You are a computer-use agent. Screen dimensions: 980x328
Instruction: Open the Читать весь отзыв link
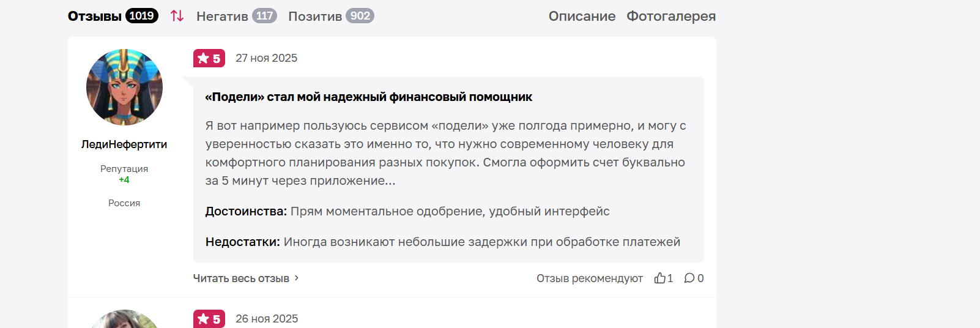pyautogui.click(x=241, y=278)
